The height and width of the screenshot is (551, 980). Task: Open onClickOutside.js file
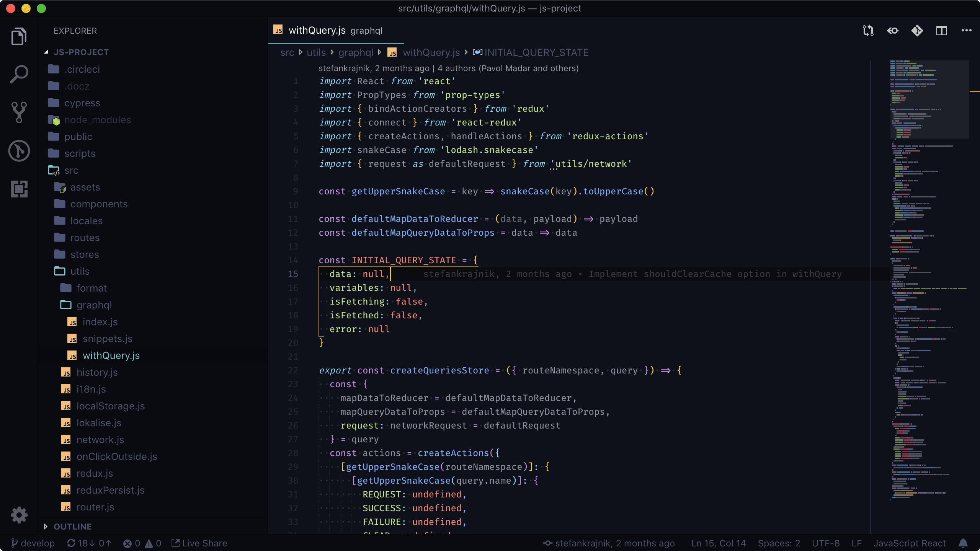click(153, 456)
